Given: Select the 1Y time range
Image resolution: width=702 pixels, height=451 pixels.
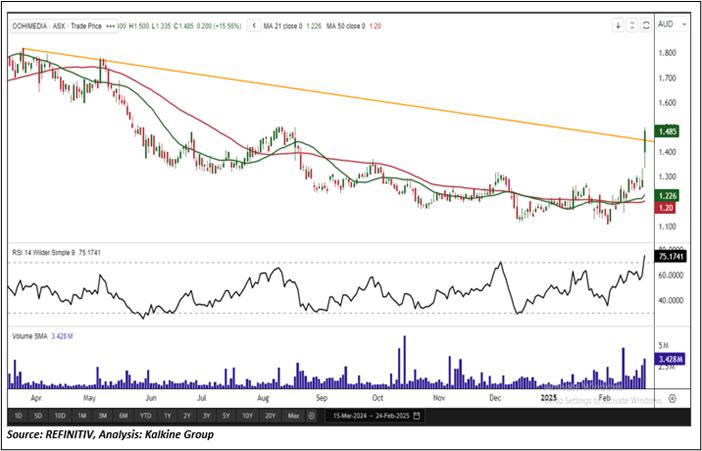Looking at the screenshot, I should pos(167,416).
